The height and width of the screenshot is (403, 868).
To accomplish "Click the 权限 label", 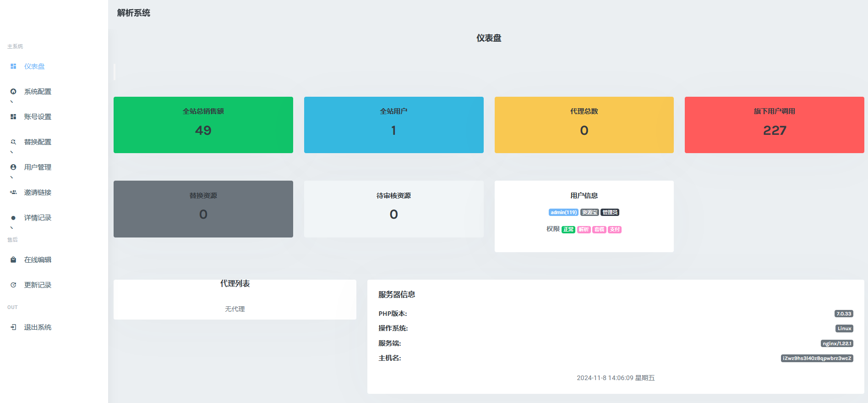I will tap(553, 229).
